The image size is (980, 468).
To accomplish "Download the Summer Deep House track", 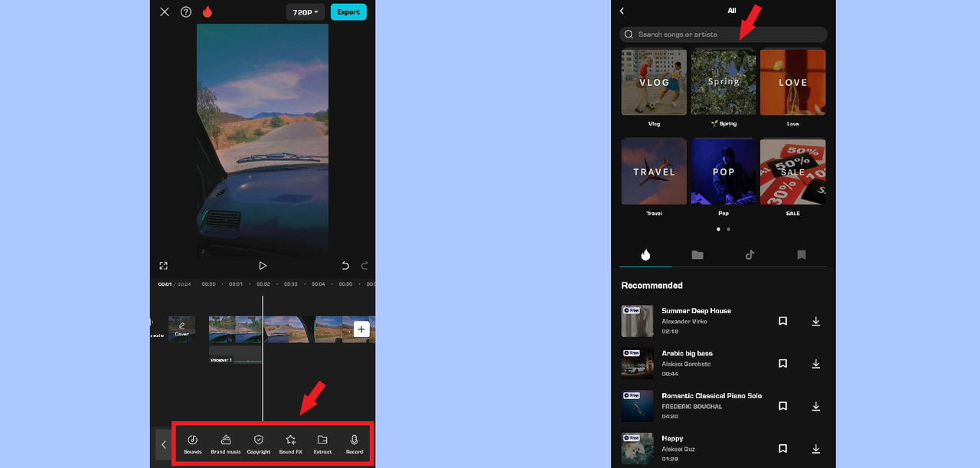I will click(816, 321).
